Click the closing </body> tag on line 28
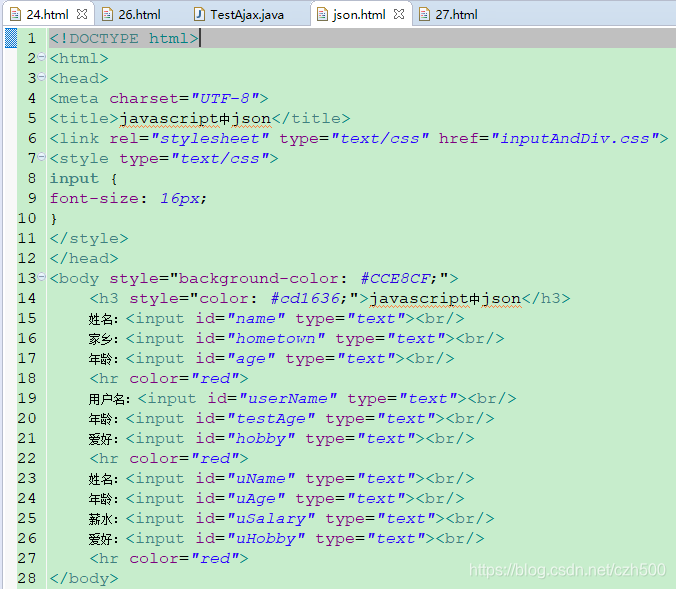 [x=84, y=579]
